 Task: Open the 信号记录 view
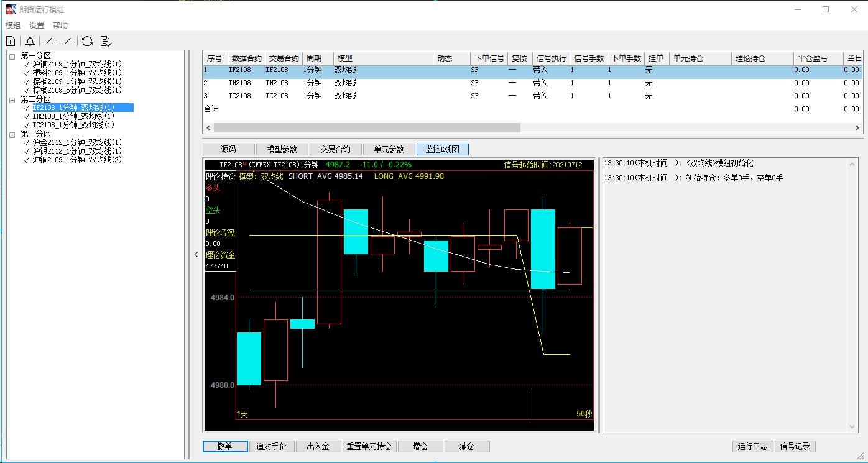(795, 446)
